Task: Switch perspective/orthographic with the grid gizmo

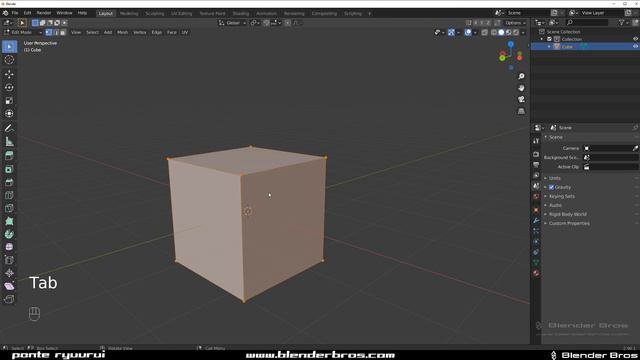Action: (x=521, y=111)
